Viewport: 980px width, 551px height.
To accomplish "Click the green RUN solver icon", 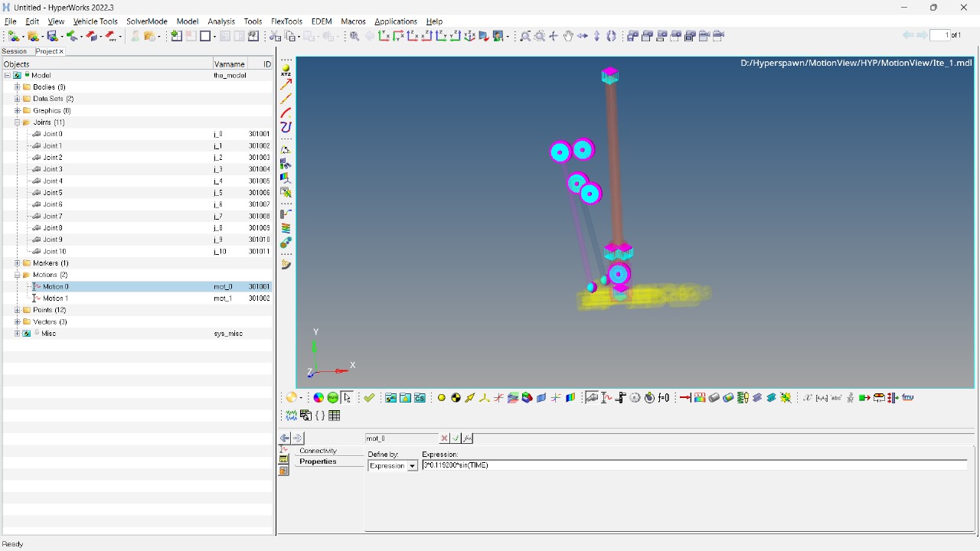I will pyautogui.click(x=333, y=398).
